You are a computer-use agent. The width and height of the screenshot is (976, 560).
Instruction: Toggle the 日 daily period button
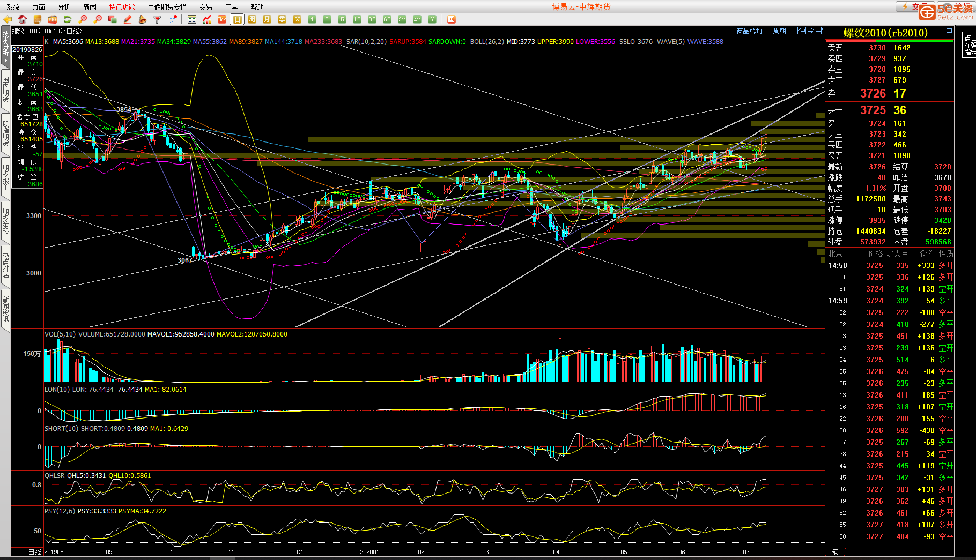click(237, 19)
